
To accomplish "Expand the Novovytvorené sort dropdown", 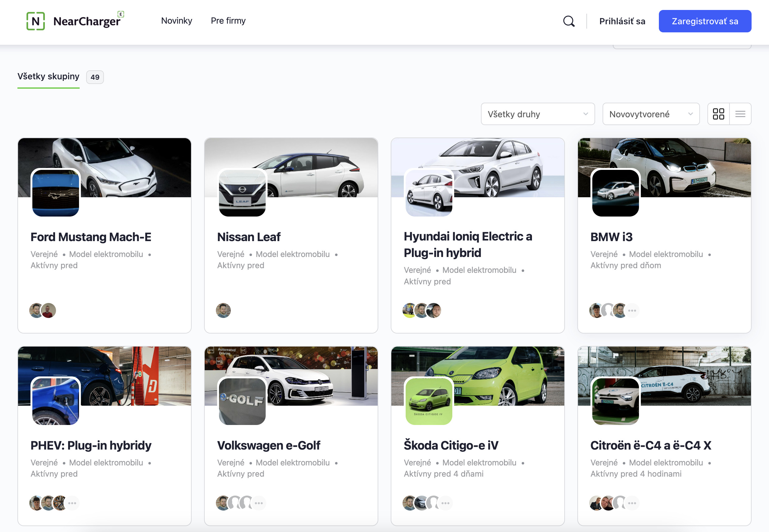I will tap(651, 114).
